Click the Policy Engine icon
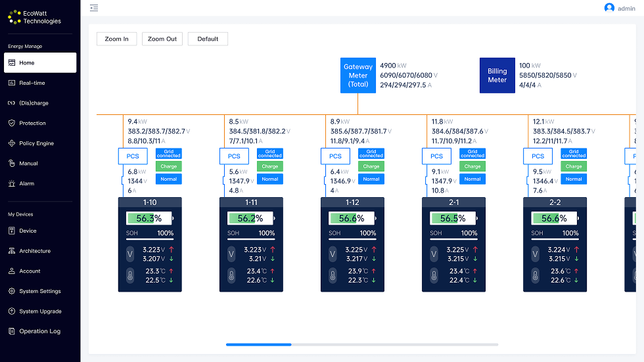 coord(12,143)
